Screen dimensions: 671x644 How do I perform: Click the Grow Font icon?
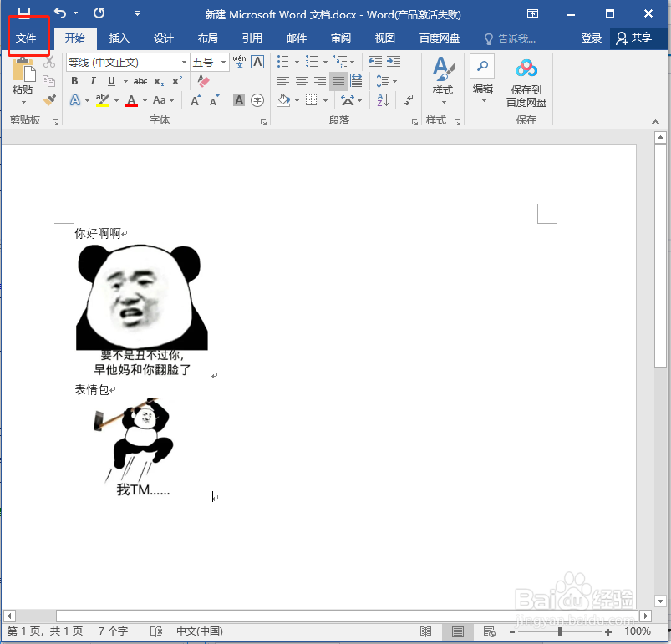tap(196, 100)
